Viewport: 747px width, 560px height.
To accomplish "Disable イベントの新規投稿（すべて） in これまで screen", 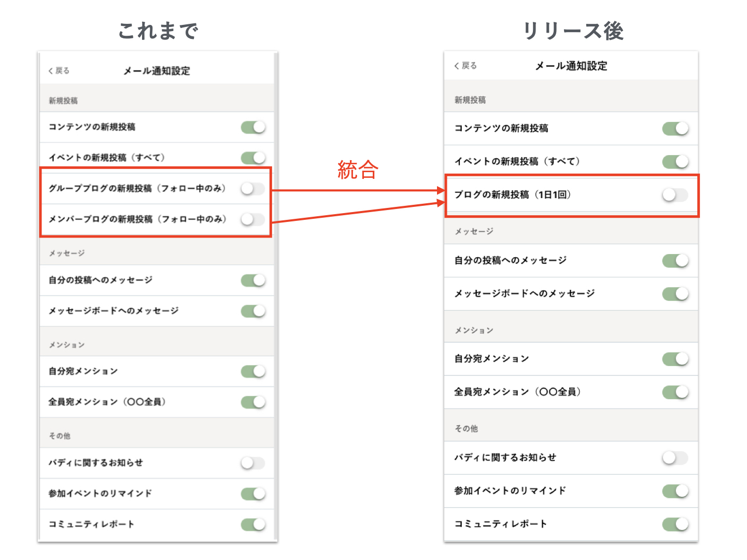I will pos(253,158).
